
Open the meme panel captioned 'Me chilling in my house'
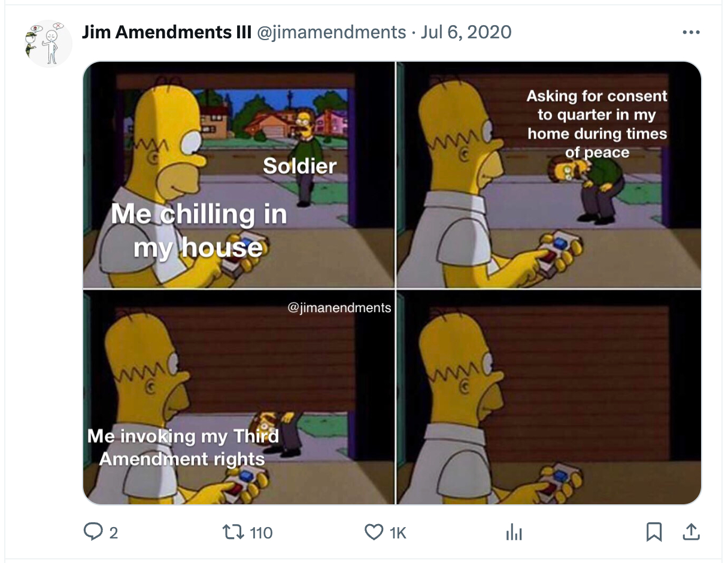238,174
